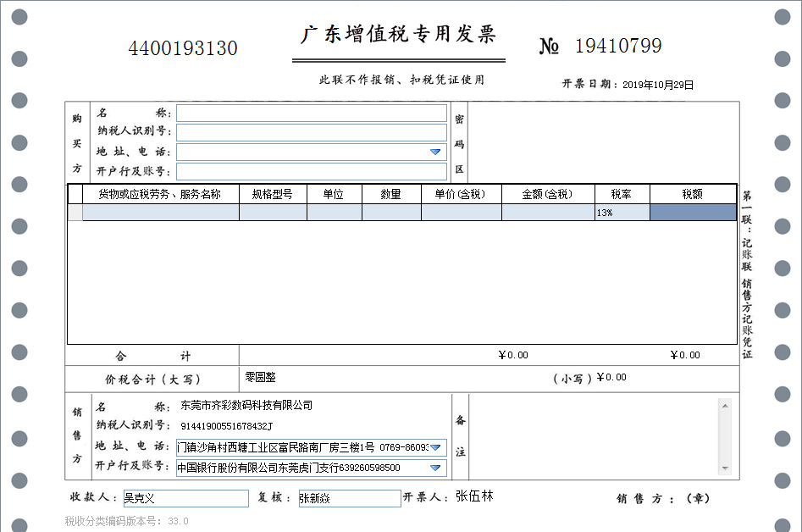The width and height of the screenshot is (802, 532).
Task: Click the 单价(含税) column header
Action: (462, 194)
